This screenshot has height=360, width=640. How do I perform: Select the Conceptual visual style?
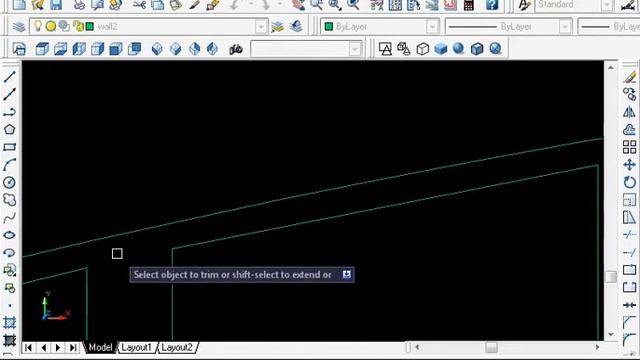point(458,49)
